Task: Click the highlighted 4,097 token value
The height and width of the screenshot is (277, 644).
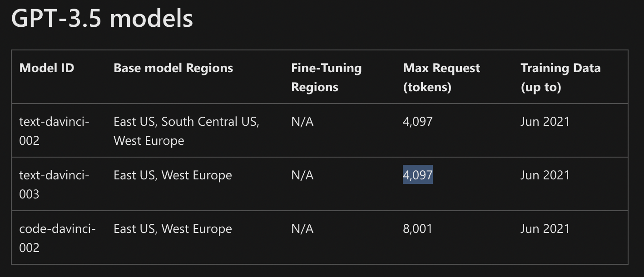Action: (x=418, y=175)
